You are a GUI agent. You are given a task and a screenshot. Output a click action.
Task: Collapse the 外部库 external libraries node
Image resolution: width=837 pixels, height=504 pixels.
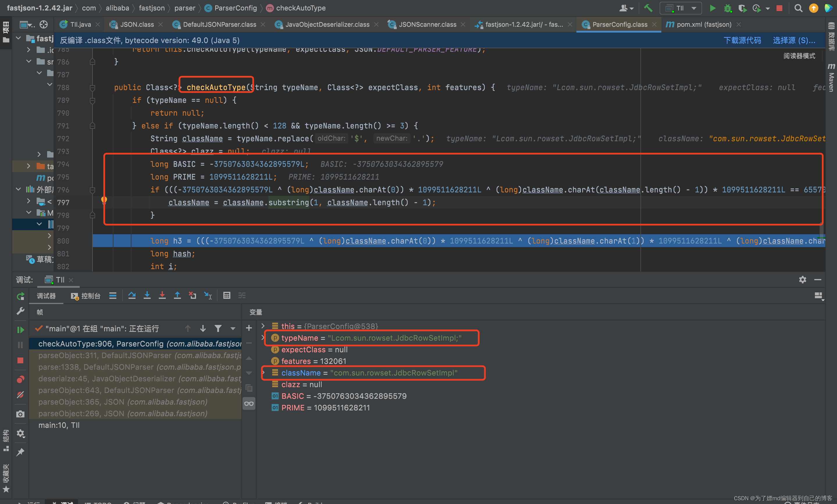[x=18, y=189]
